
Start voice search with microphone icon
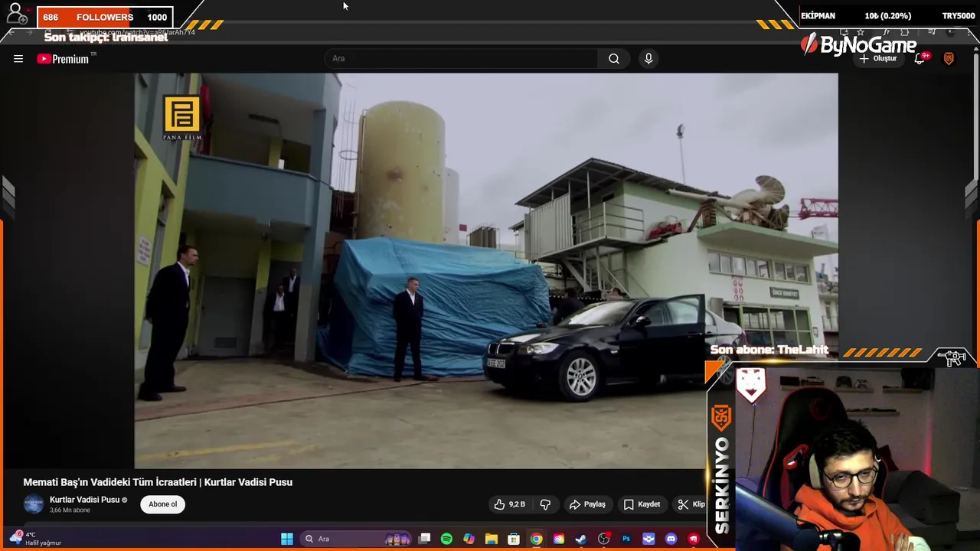(648, 59)
